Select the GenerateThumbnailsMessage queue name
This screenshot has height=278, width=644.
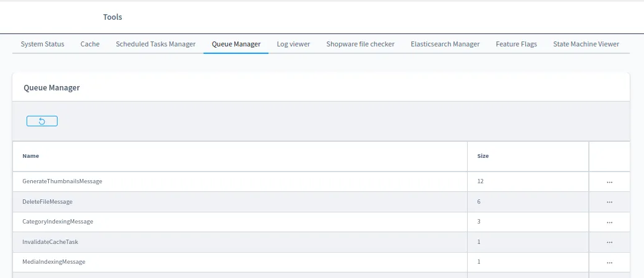62,181
